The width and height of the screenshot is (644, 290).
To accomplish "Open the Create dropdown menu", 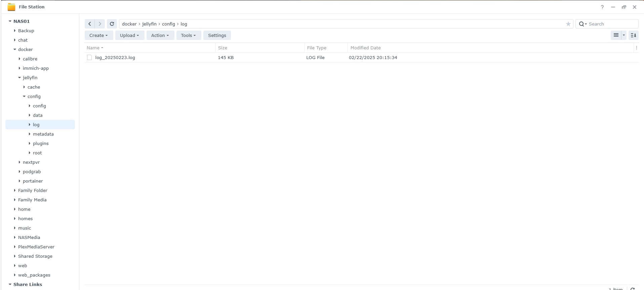I will pyautogui.click(x=98, y=35).
